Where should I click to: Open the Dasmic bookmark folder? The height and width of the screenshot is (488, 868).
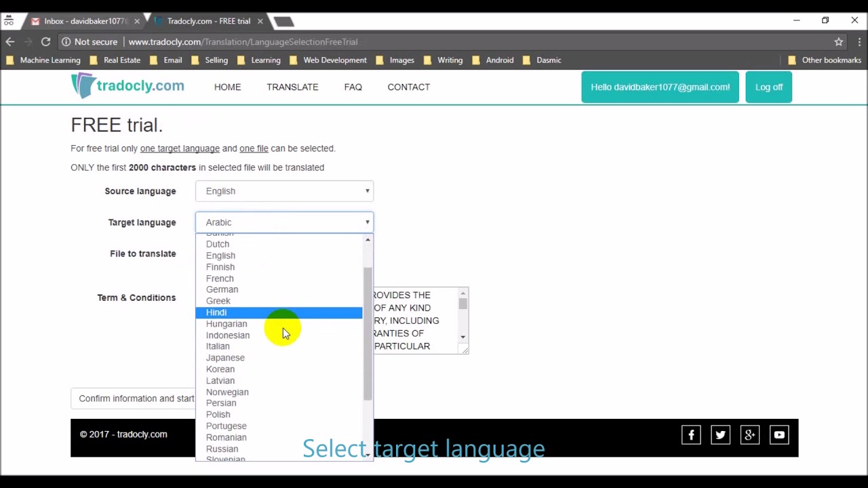542,60
